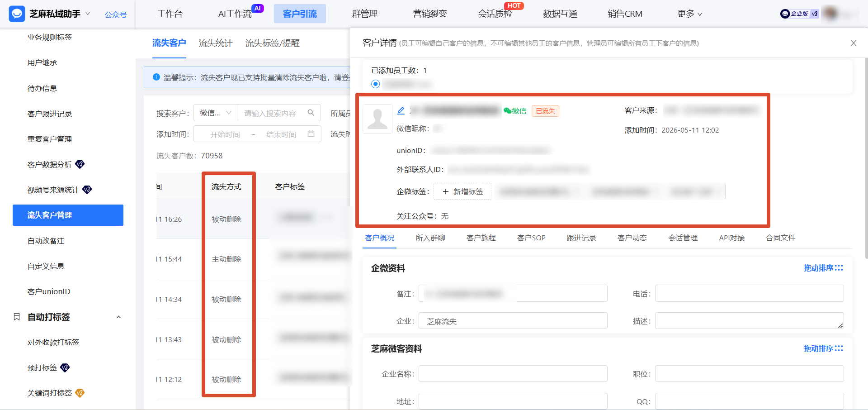Click the 企业版 V3 badge
This screenshot has width=868, height=410.
(799, 14)
